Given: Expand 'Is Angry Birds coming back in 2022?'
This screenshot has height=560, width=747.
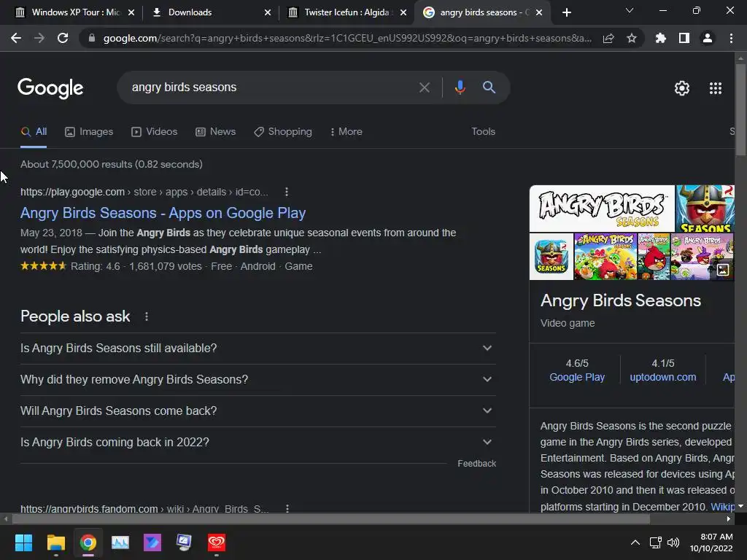Looking at the screenshot, I should [x=258, y=443].
